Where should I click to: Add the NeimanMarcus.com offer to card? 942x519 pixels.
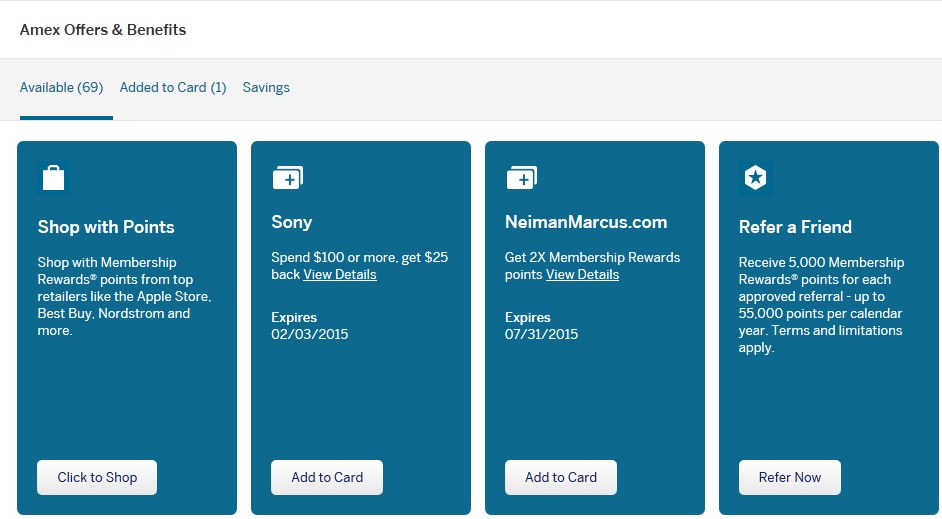tap(561, 477)
